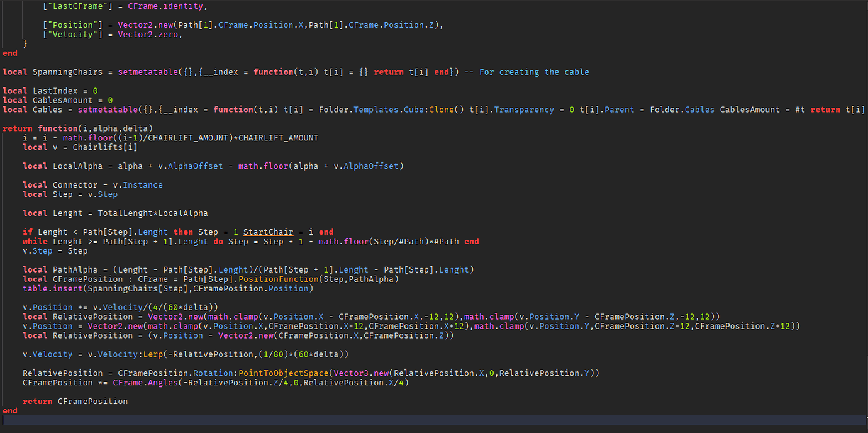This screenshot has height=433, width=868.
Task: Click the scrollbar on the right edge
Action: pyautogui.click(x=864, y=6)
